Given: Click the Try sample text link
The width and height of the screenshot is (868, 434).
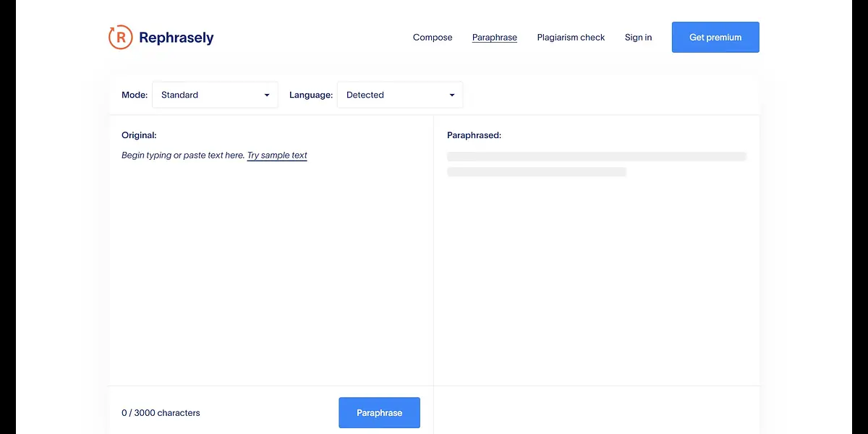Looking at the screenshot, I should 277,156.
